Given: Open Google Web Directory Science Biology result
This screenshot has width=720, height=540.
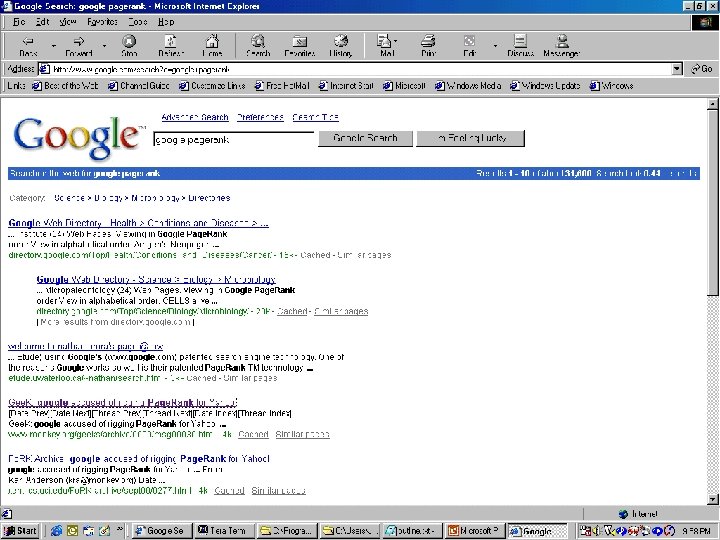Looking at the screenshot, I should click(x=156, y=279).
